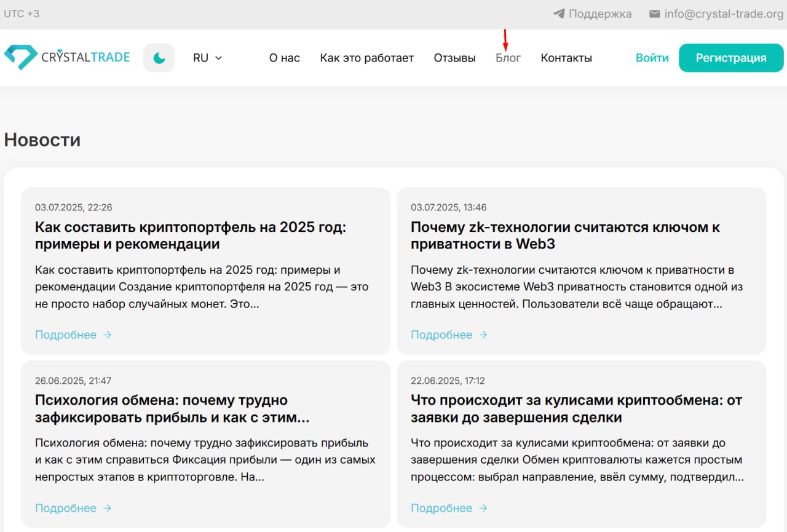Click arrow icon under криптопортфель article
The width and height of the screenshot is (787, 532).
(x=107, y=335)
